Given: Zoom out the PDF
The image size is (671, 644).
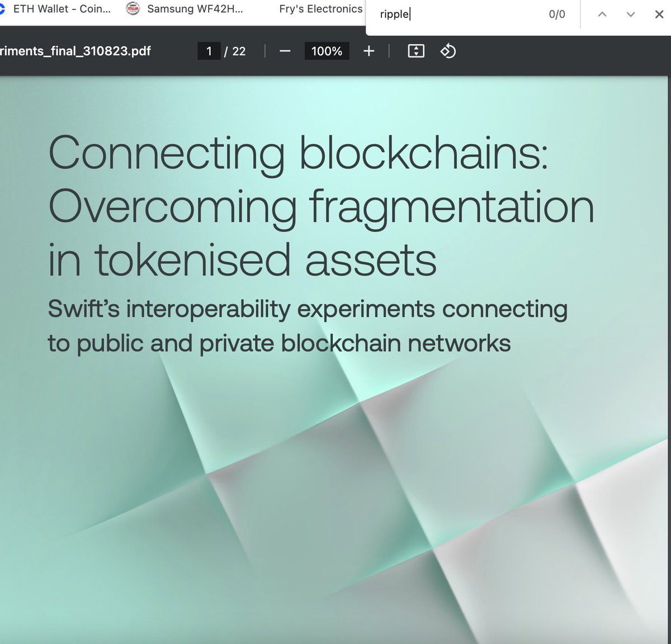Looking at the screenshot, I should pyautogui.click(x=285, y=51).
